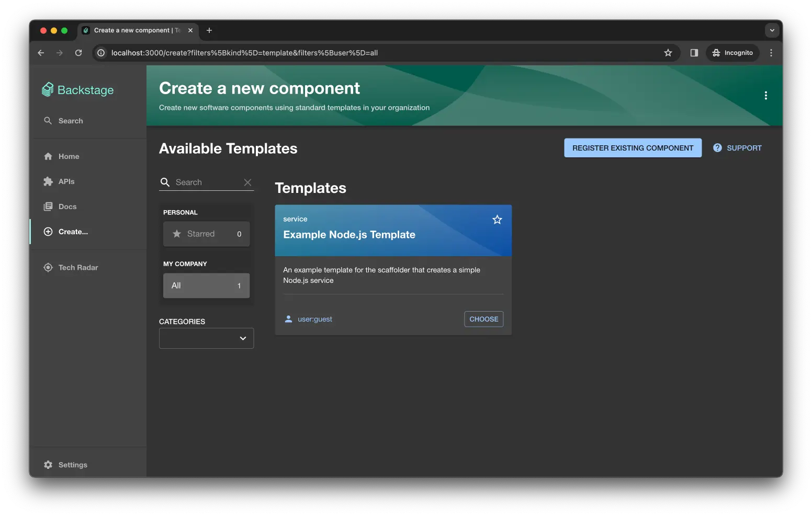Image resolution: width=812 pixels, height=516 pixels.
Task: Open the sidebar Search
Action: coord(70,121)
